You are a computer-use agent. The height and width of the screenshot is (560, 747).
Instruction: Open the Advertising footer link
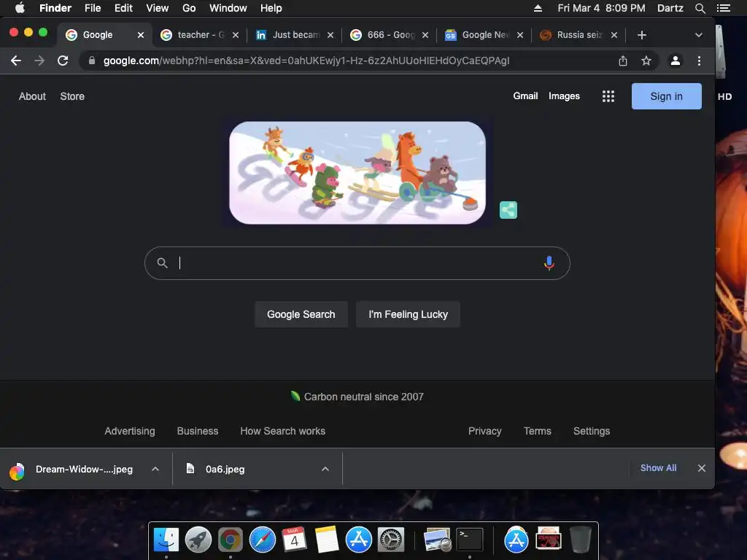(130, 431)
